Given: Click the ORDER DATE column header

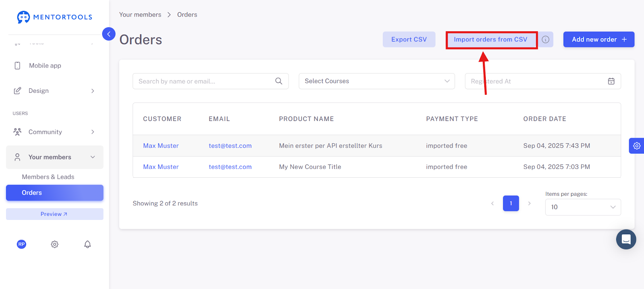Looking at the screenshot, I should pos(545,119).
